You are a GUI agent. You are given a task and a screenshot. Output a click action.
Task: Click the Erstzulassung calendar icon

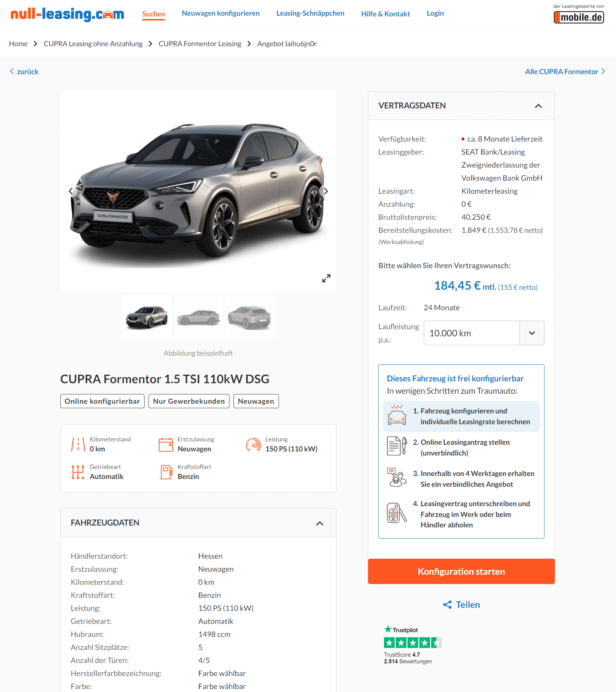click(166, 444)
